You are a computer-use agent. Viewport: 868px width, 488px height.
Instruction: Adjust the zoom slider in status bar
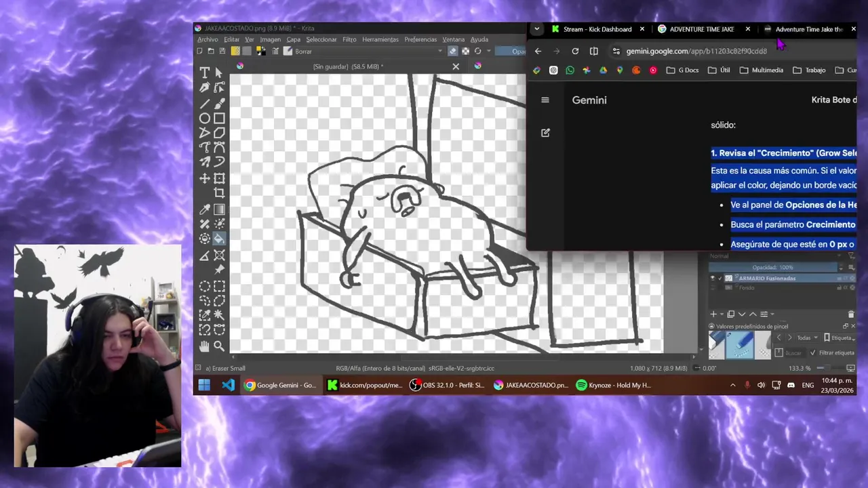pyautogui.click(x=829, y=368)
